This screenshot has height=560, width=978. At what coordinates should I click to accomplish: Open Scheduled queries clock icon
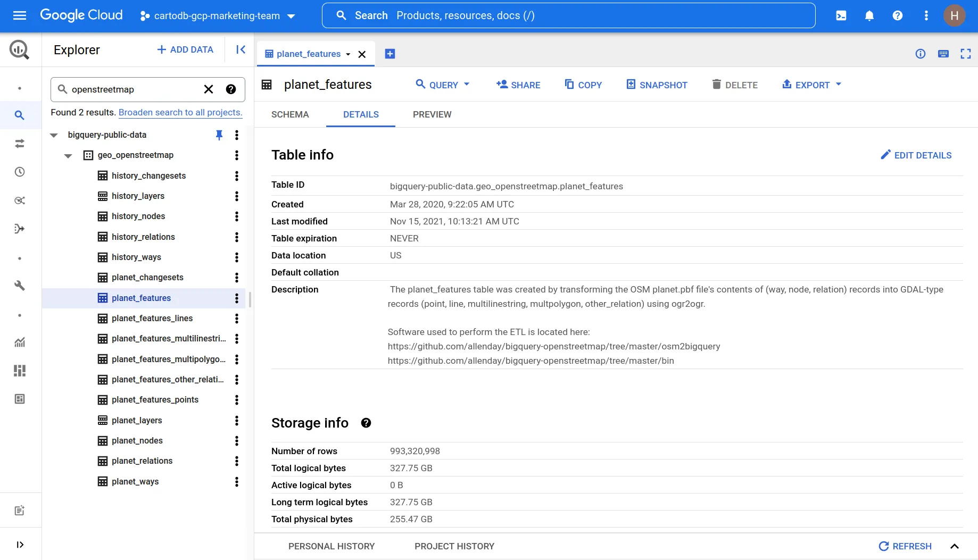[x=20, y=172]
